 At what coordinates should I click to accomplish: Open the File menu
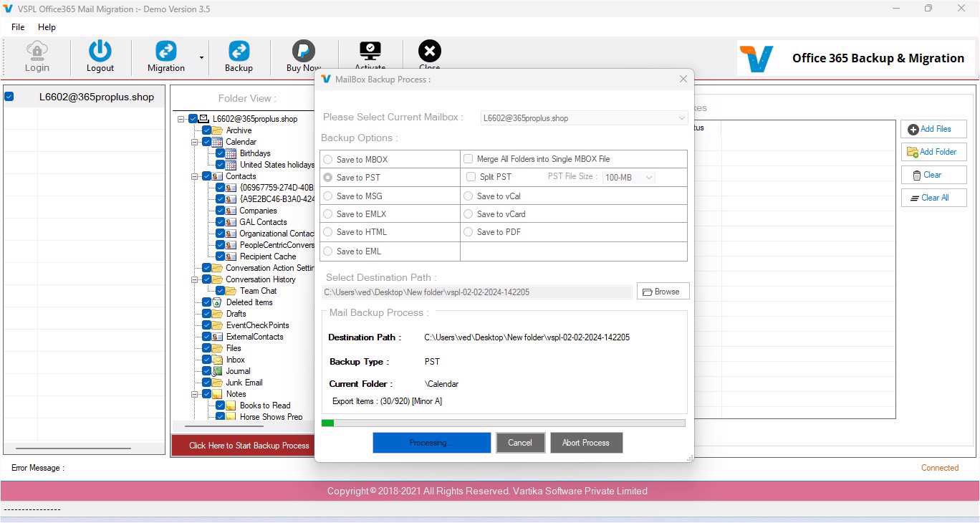coord(18,27)
